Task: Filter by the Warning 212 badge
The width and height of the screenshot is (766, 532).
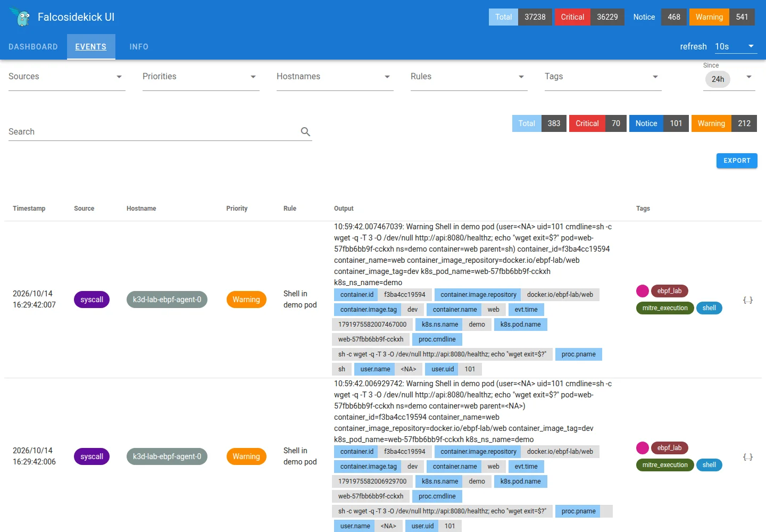Action: click(x=724, y=123)
